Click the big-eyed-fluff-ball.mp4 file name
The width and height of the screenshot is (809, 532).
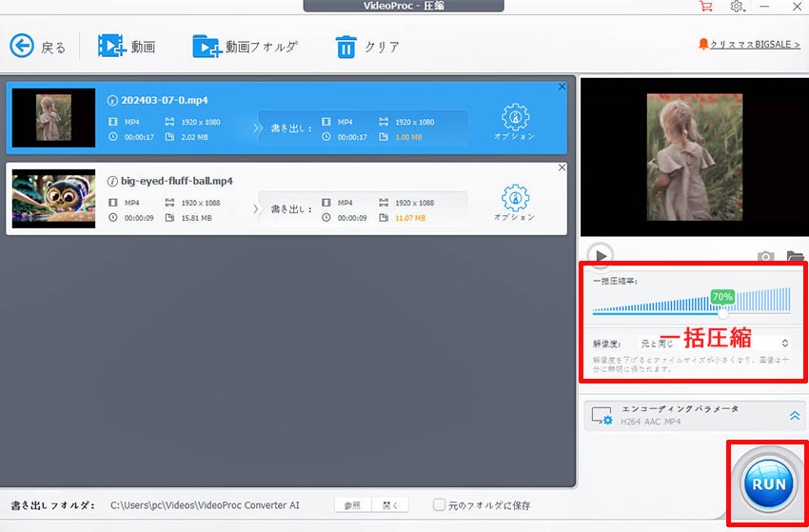click(x=177, y=181)
